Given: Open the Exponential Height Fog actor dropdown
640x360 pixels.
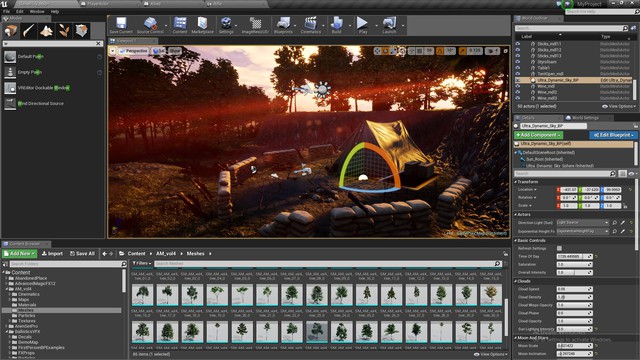Looking at the screenshot, I should coord(582,231).
